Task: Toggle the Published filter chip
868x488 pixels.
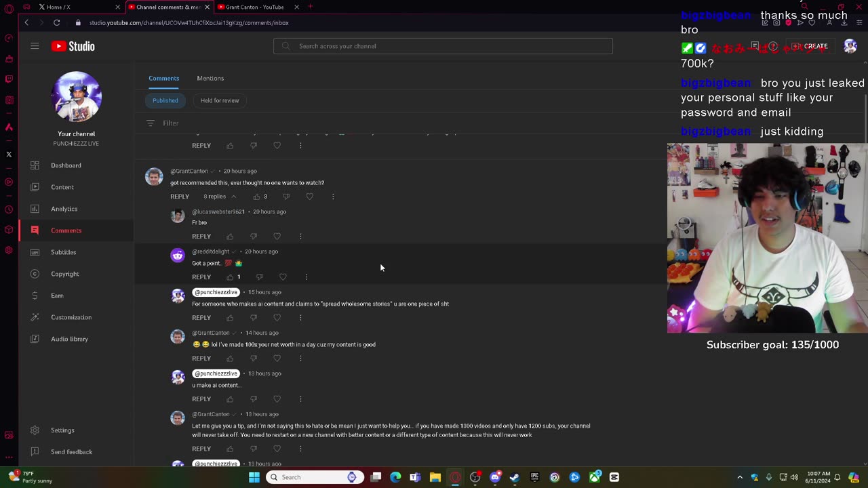Action: tap(165, 100)
